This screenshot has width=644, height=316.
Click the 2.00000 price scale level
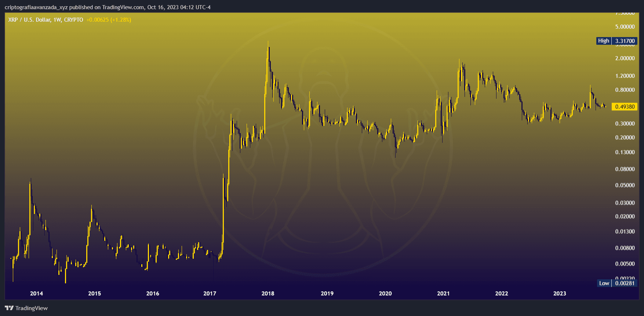(x=625, y=58)
